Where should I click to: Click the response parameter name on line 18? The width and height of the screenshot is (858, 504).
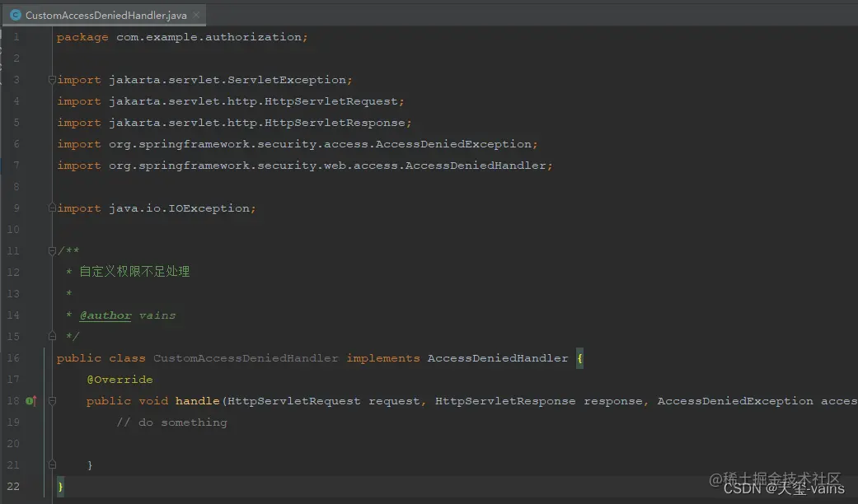pos(612,401)
